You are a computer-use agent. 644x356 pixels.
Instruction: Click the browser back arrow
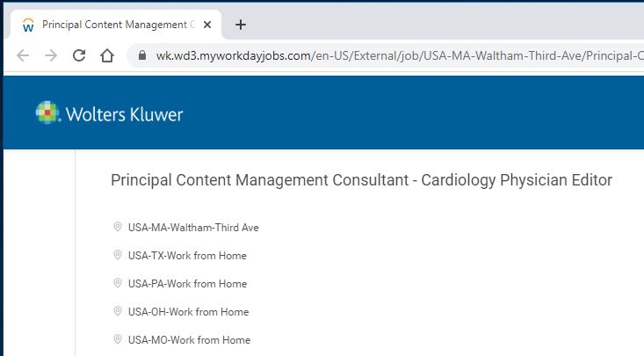(x=23, y=55)
